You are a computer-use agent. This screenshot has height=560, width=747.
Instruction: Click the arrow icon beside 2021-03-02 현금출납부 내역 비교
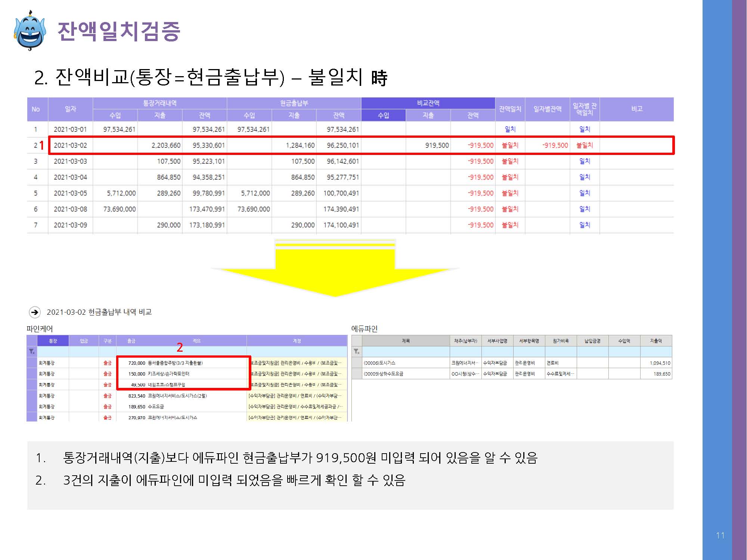(35, 312)
